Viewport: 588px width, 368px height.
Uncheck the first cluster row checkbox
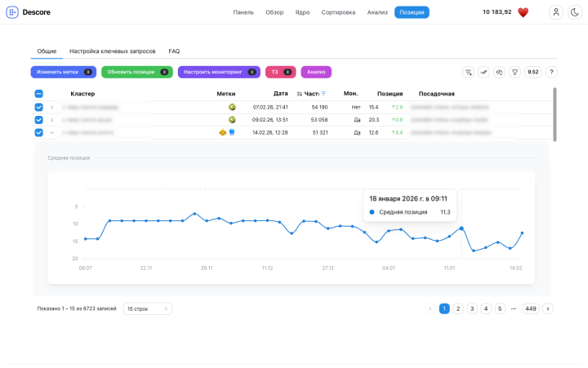point(38,107)
